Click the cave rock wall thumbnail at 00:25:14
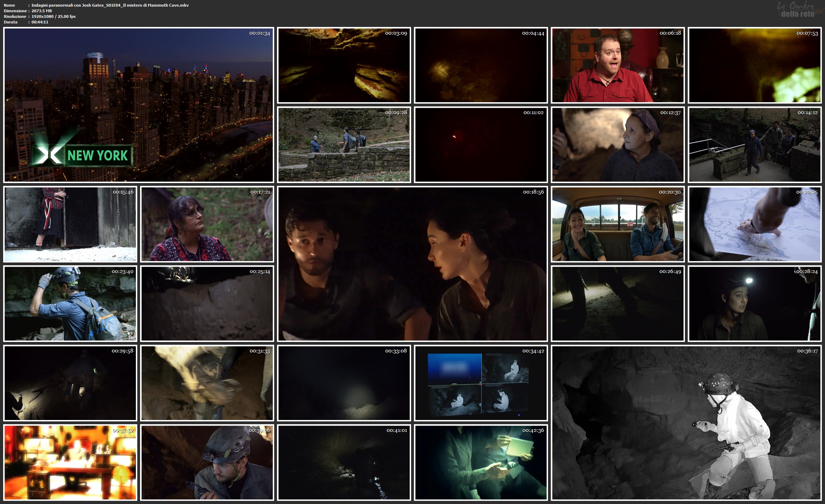Image resolution: width=825 pixels, height=504 pixels. (207, 304)
